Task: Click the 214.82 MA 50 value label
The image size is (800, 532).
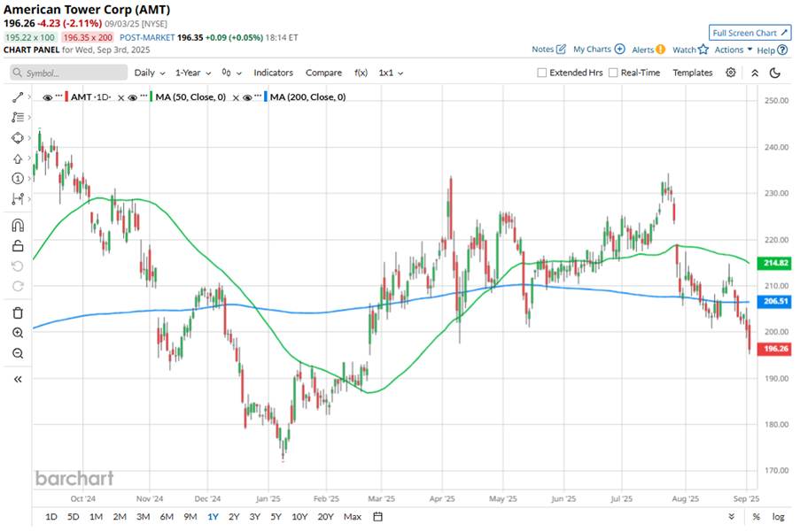Action: point(774,263)
